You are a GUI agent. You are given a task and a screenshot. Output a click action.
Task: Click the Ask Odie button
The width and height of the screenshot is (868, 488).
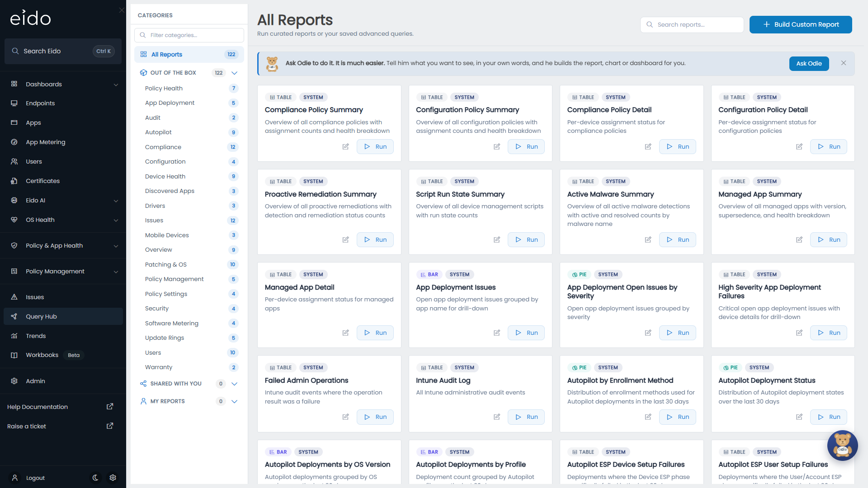coord(809,63)
